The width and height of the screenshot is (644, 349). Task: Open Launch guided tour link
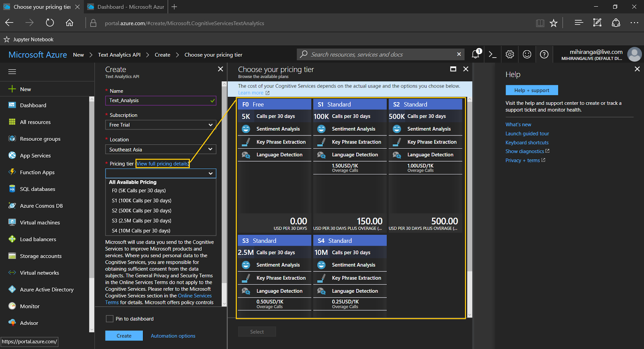527,133
